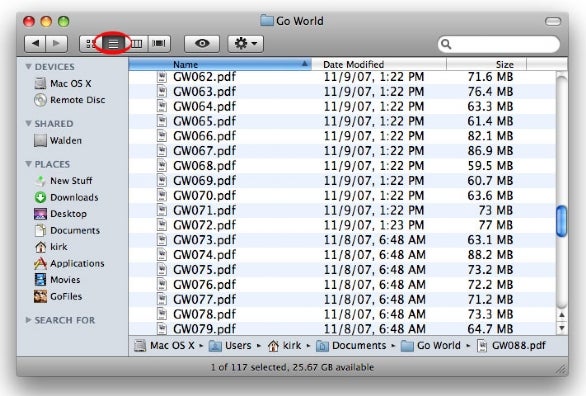The width and height of the screenshot is (586, 396).
Task: Jump to kirk in the path bar
Action: point(284,346)
